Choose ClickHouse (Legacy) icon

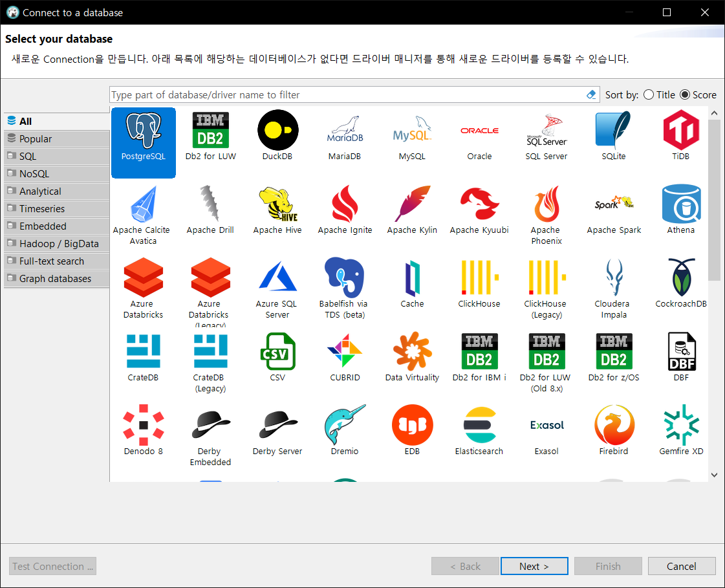(x=546, y=278)
